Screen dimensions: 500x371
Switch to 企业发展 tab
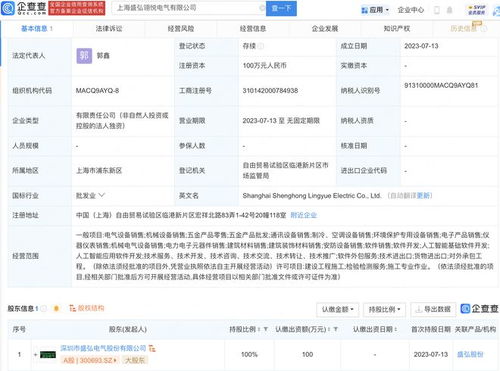pos(325,29)
